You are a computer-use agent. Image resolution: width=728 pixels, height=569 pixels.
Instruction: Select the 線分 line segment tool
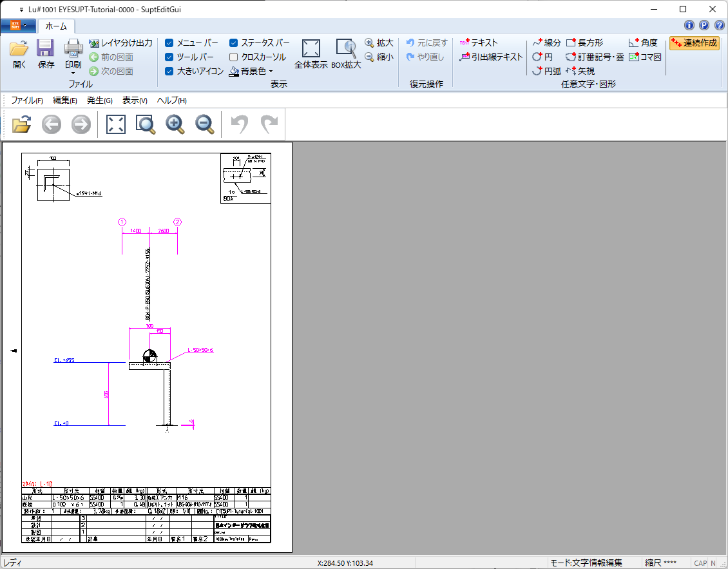(x=546, y=43)
